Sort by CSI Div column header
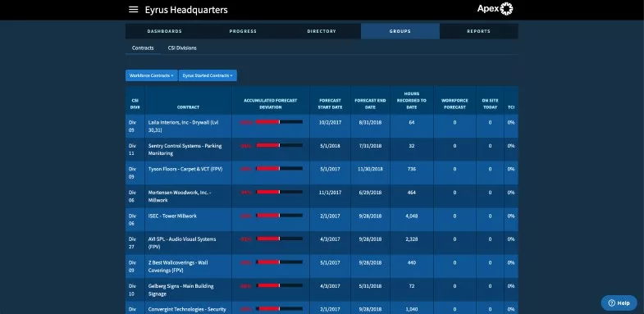Screen dimensions: 644x314 click(135, 104)
